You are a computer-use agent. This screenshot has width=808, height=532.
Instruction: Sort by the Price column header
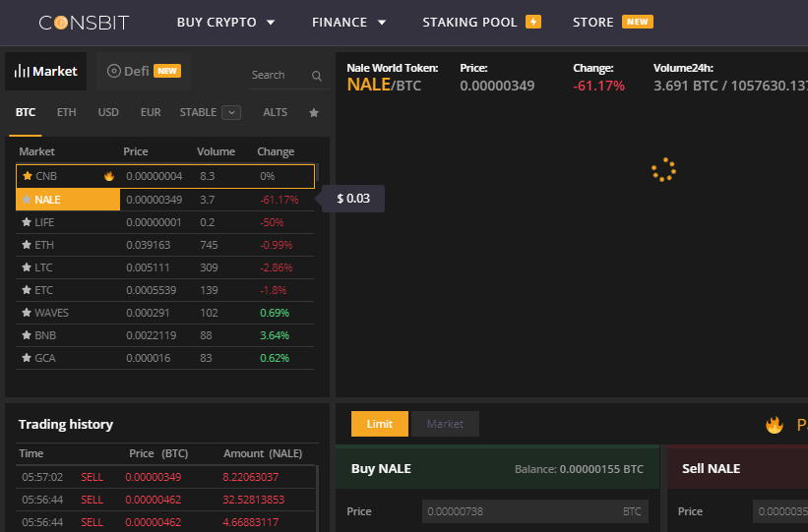click(x=136, y=151)
